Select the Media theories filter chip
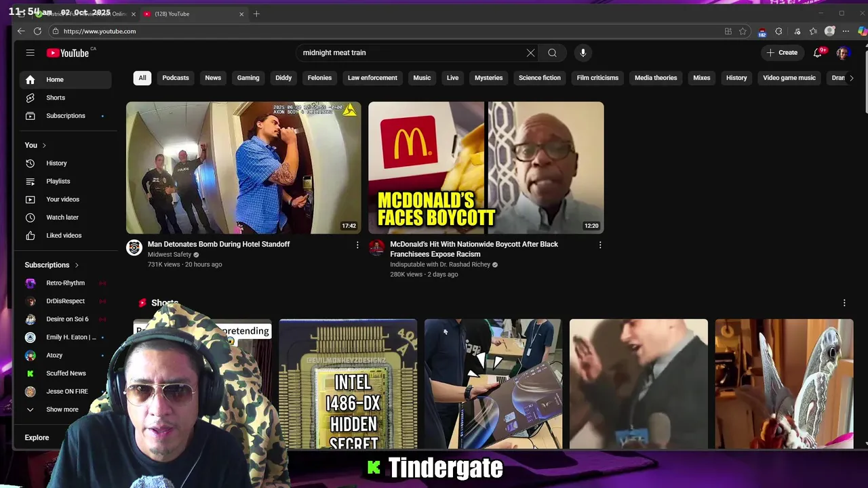 (x=656, y=78)
